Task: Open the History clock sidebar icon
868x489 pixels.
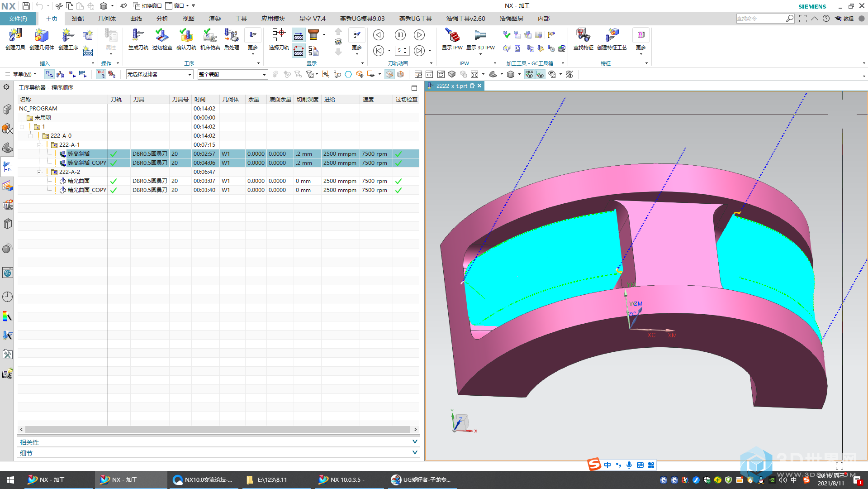Action: click(x=7, y=297)
